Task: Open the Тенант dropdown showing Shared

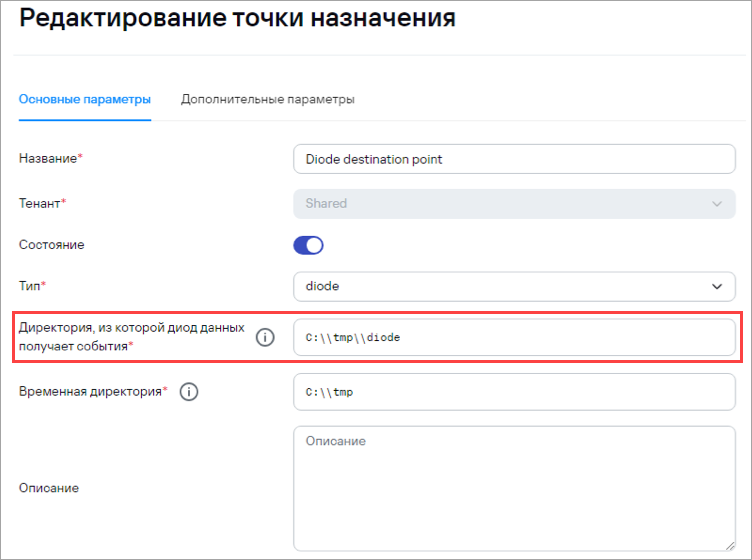Action: (514, 204)
